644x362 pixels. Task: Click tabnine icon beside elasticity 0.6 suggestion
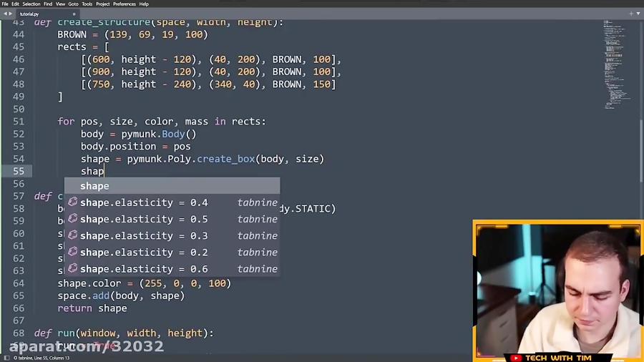[72, 268]
